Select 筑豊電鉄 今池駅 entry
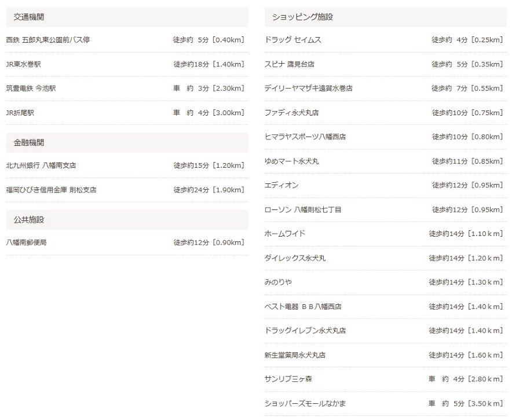512x420 pixels. pyautogui.click(x=31, y=89)
